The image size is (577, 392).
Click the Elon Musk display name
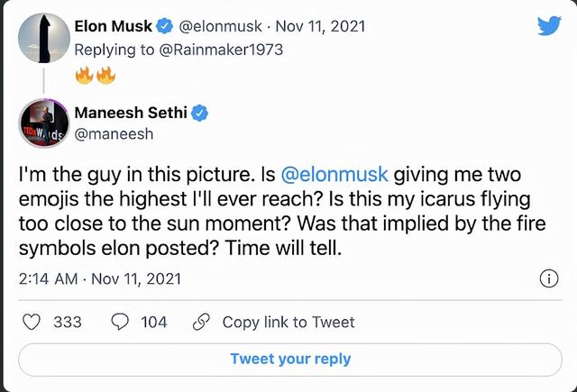point(115,26)
